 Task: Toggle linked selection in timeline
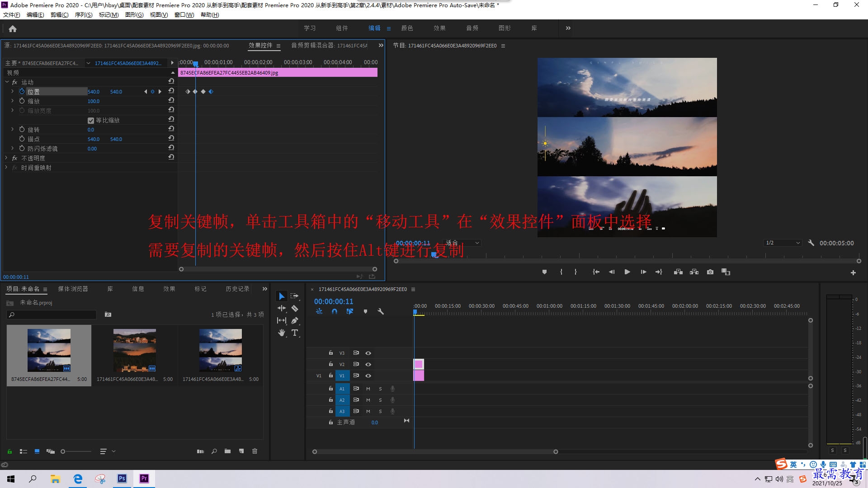[349, 311]
